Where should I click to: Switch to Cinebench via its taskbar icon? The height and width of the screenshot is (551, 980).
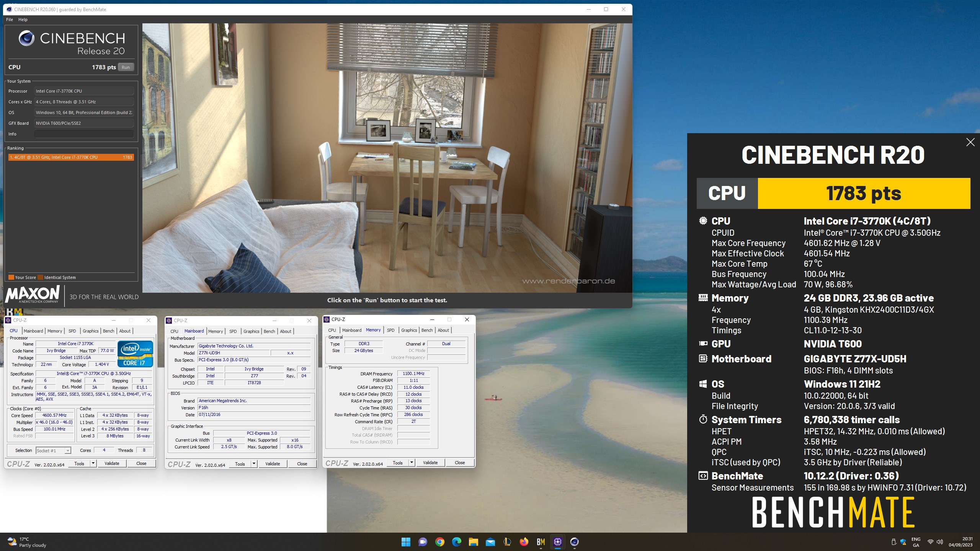pyautogui.click(x=574, y=541)
